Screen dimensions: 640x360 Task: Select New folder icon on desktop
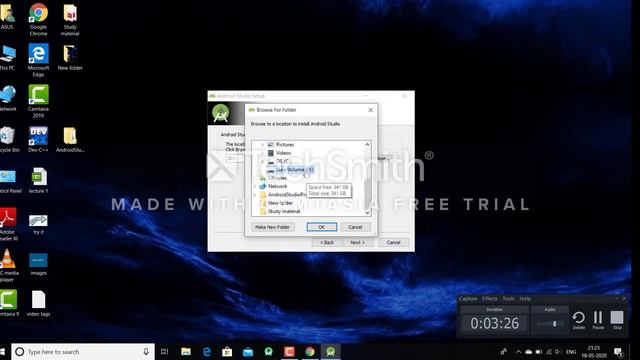pos(70,58)
